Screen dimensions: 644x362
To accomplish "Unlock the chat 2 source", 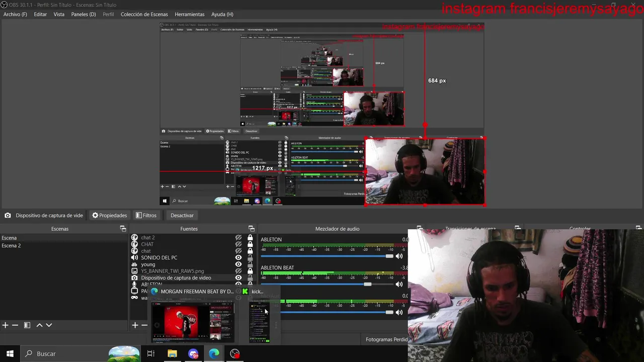I will point(250,237).
